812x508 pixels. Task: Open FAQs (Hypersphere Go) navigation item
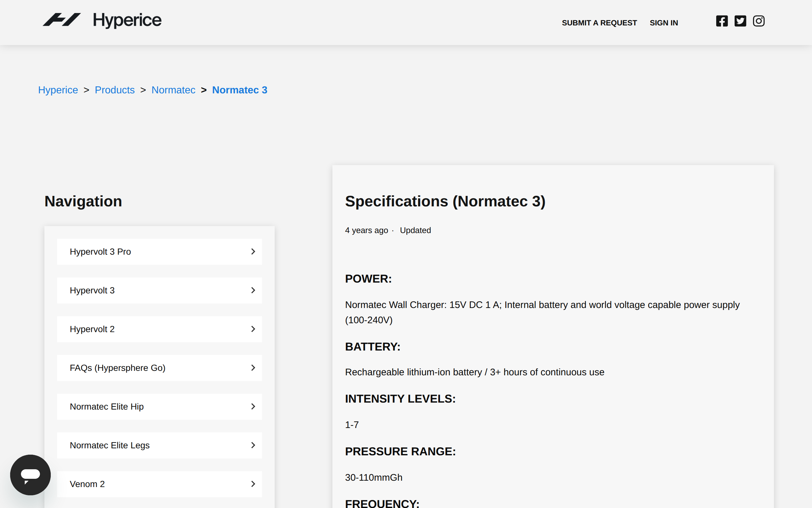159,368
